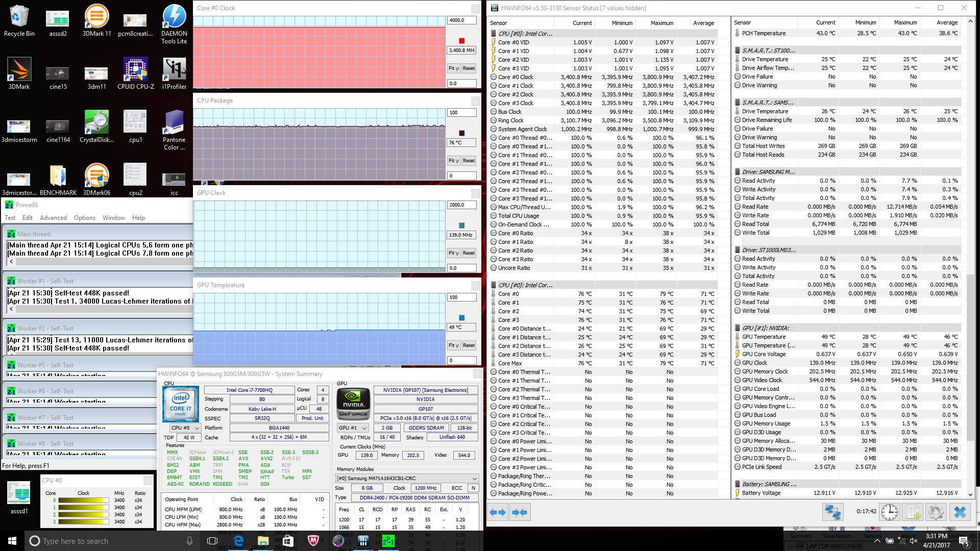Viewport: 980px width, 551px height.
Task: Click the Worker #2 - Self-Test window title
Action: [45, 329]
